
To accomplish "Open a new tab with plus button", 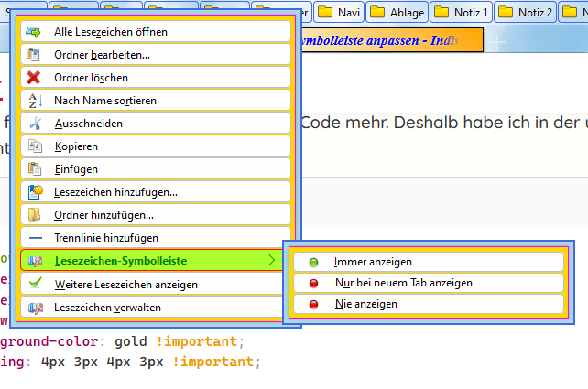I will [x=496, y=41].
